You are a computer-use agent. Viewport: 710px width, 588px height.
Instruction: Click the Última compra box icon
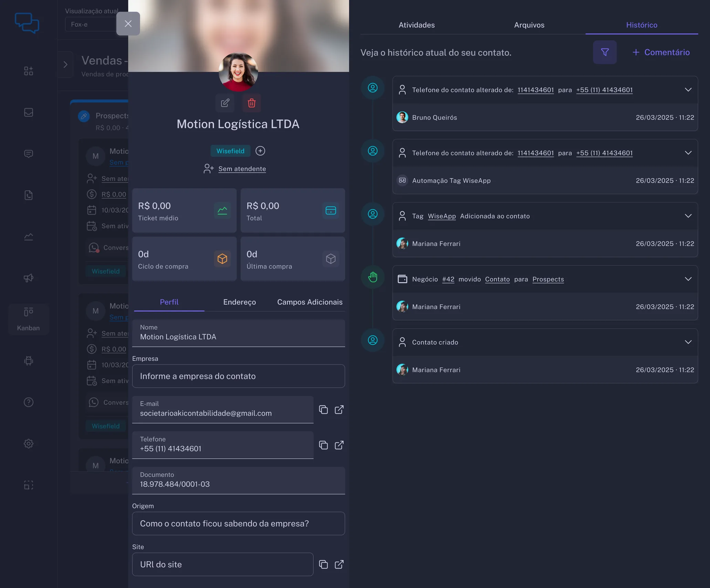click(x=331, y=259)
